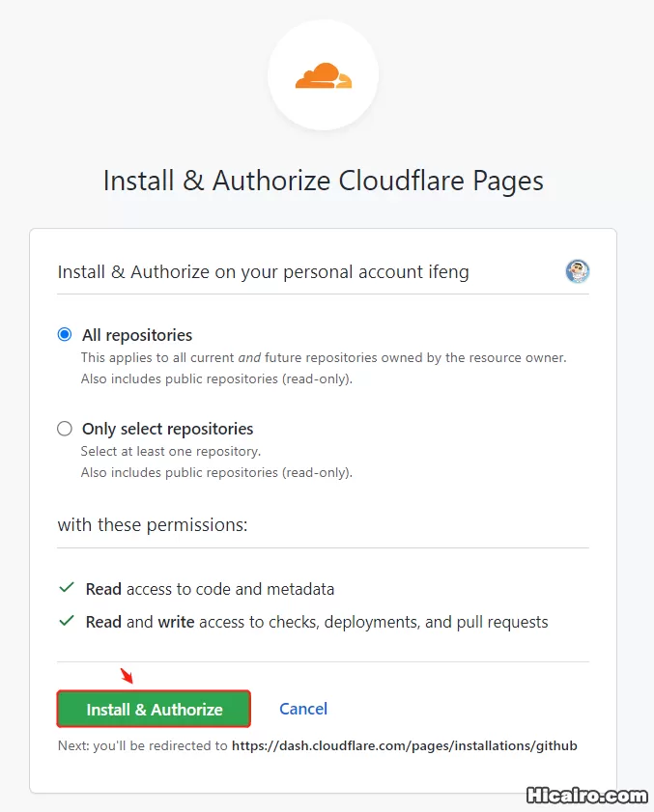The image size is (654, 812).
Task: Click the white circle behind the Cloudflare logo
Action: (x=324, y=74)
